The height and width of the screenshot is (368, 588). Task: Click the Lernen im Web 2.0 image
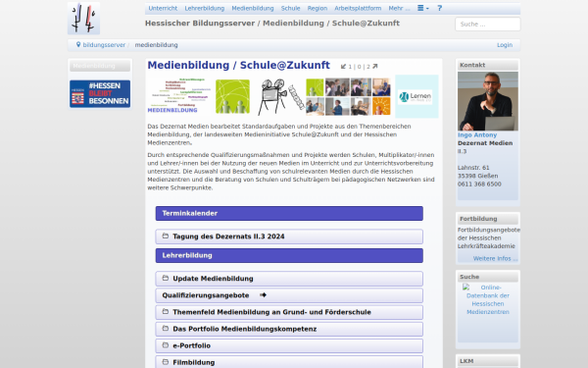pyautogui.click(x=416, y=96)
